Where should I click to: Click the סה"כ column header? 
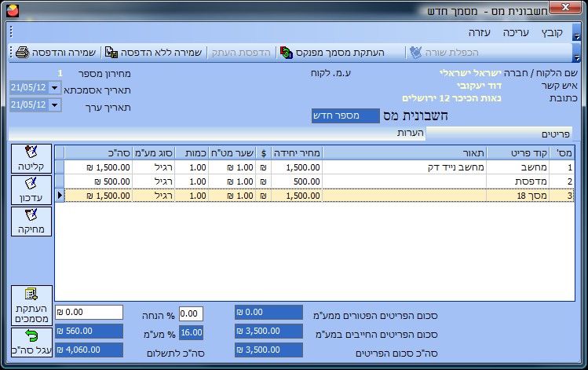point(98,153)
